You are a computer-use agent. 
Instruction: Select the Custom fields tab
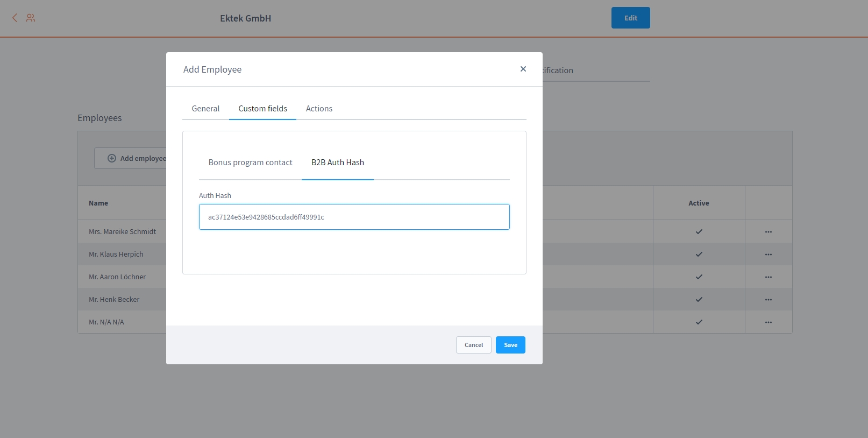(262, 109)
